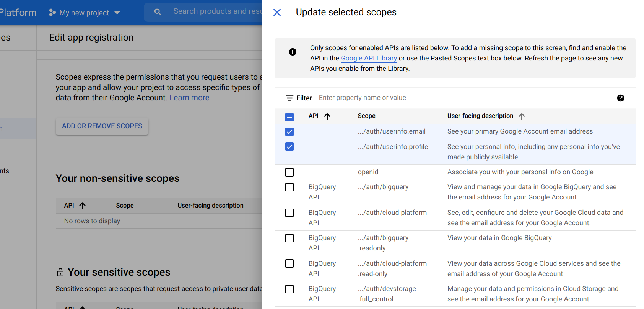This screenshot has height=309, width=644.
Task: Click API sort arrow in non-sensitive scopes table
Action: tap(82, 206)
